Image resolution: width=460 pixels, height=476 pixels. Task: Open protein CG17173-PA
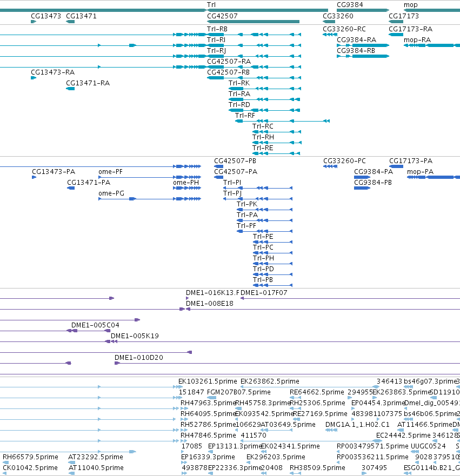[411, 160]
